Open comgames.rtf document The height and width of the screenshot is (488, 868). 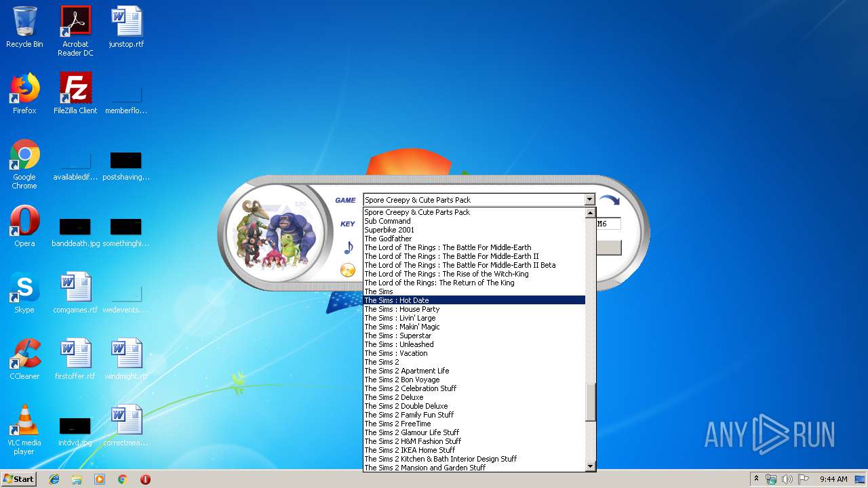[75, 293]
